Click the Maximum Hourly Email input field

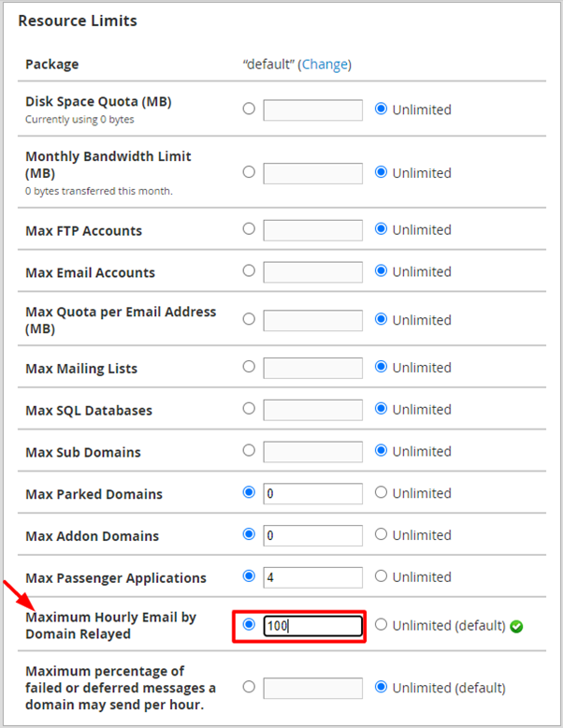[x=312, y=626]
